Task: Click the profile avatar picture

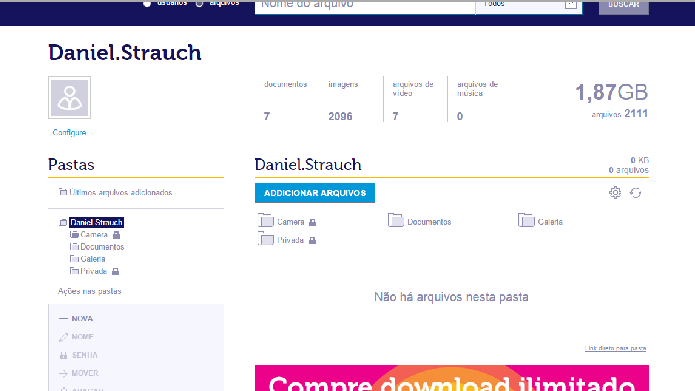Action: coord(70,98)
